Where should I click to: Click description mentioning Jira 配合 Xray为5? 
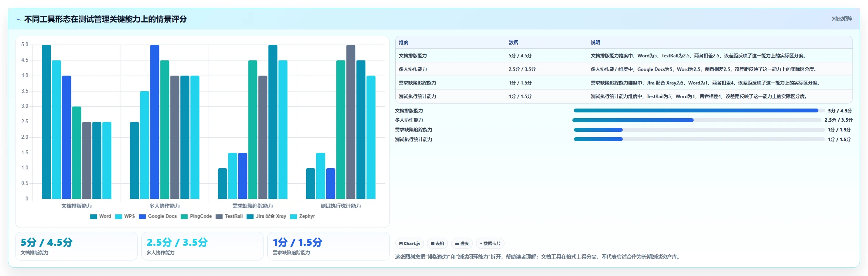click(x=706, y=83)
